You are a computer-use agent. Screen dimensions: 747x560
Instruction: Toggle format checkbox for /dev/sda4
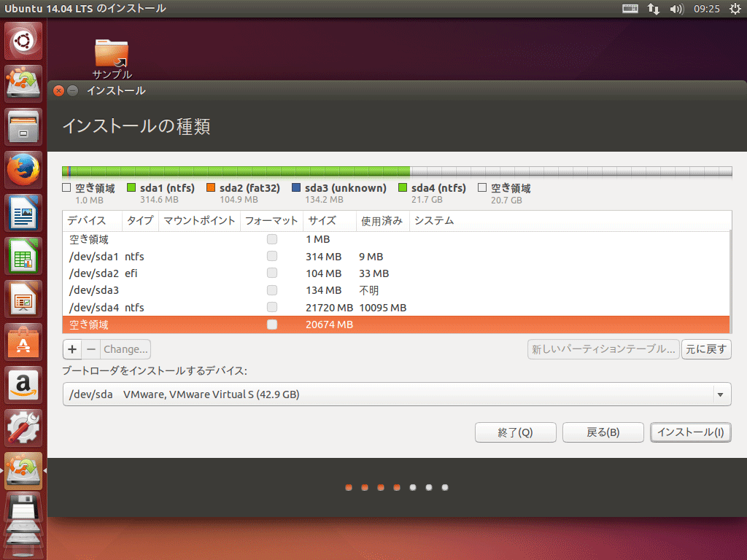coord(272,307)
